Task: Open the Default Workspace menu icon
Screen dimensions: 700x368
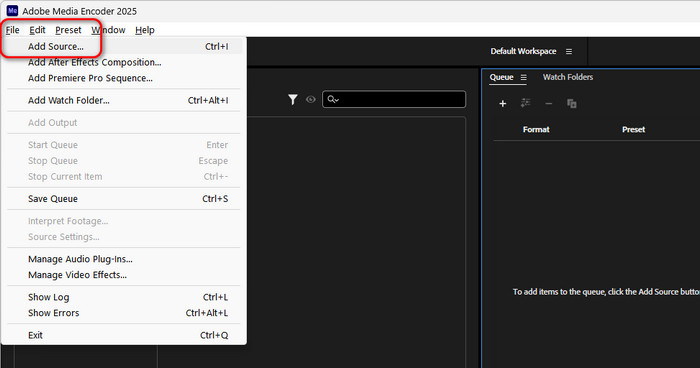Action: pyautogui.click(x=569, y=51)
